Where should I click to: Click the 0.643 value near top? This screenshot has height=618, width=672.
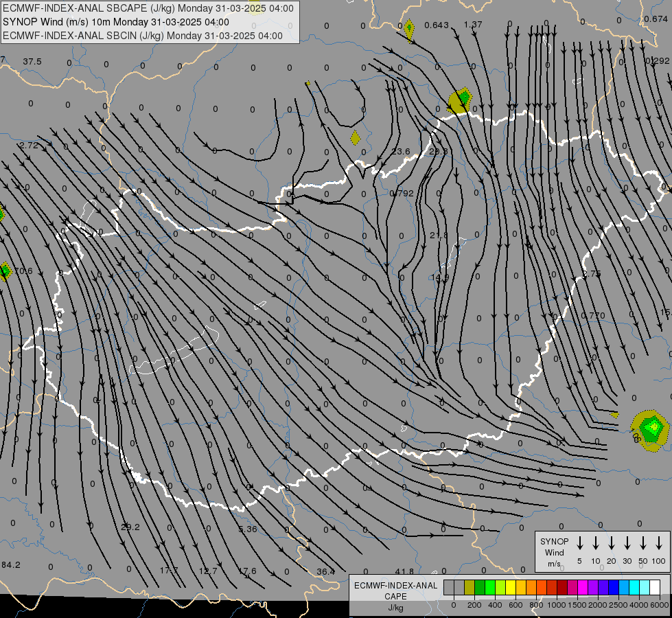(x=437, y=25)
